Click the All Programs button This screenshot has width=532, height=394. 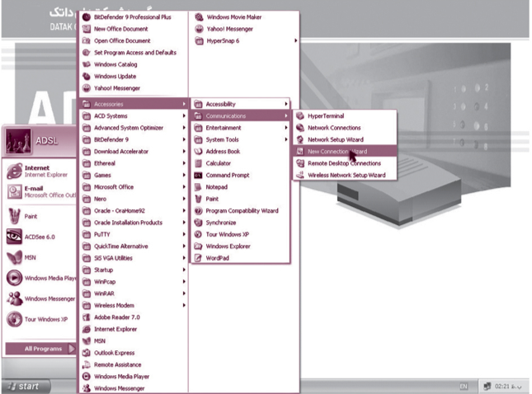40,349
